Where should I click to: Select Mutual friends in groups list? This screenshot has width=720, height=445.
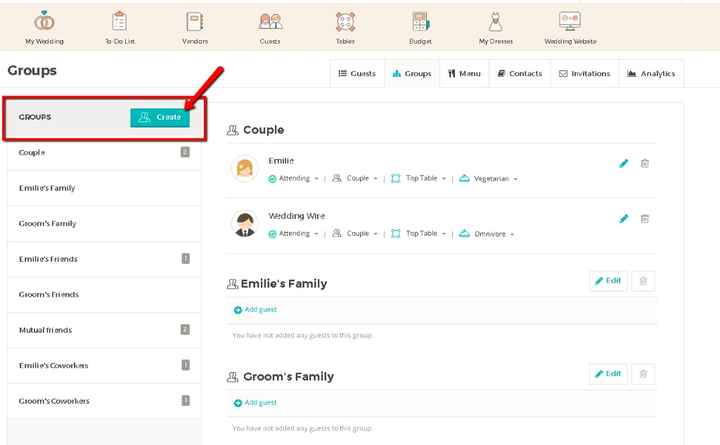[104, 330]
